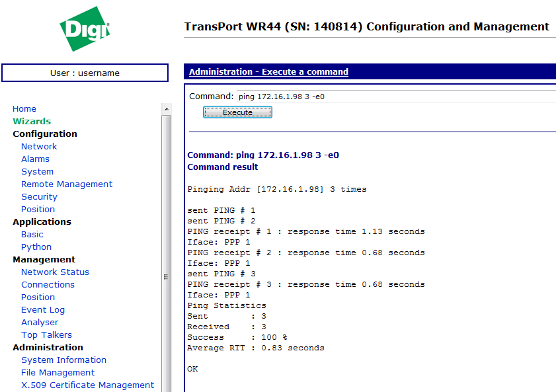Expand the Configuration menu section
This screenshot has height=392, width=556.
coord(45,134)
